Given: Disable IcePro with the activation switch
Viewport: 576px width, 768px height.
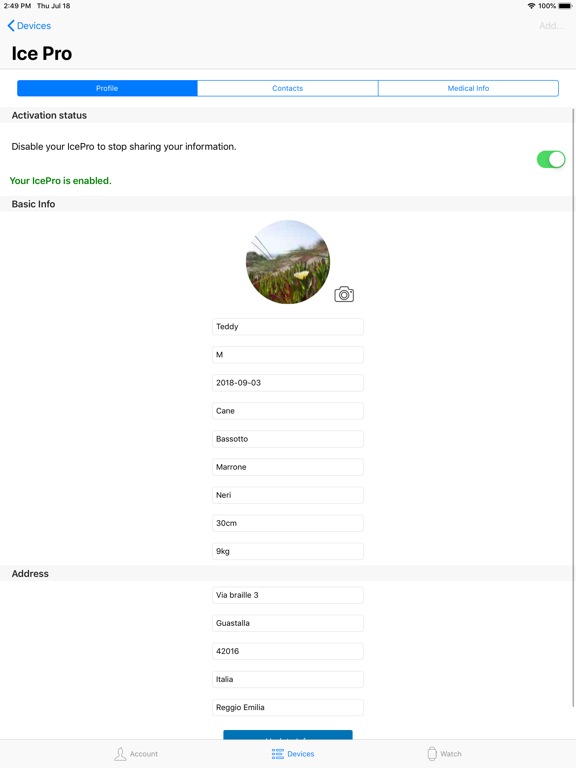Looking at the screenshot, I should (551, 159).
